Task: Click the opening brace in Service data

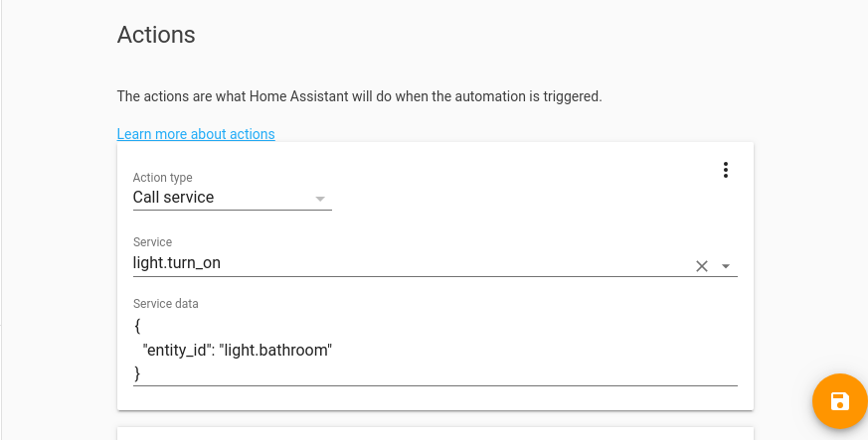Action: (137, 326)
